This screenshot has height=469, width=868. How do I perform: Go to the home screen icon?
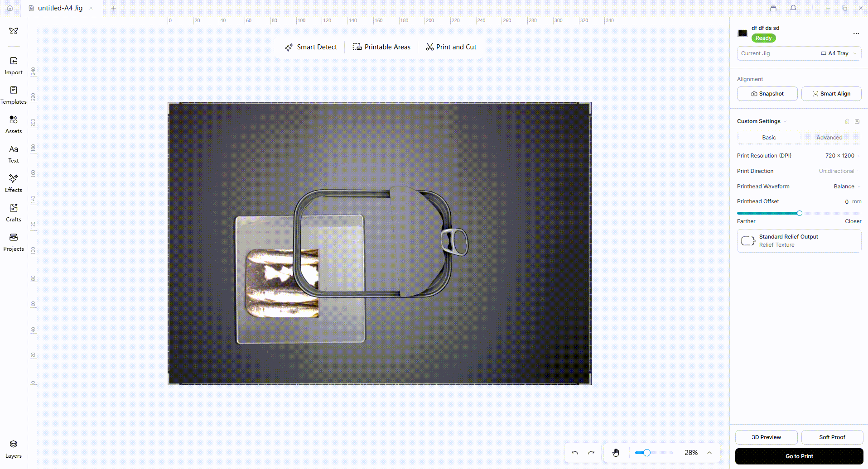(10, 8)
